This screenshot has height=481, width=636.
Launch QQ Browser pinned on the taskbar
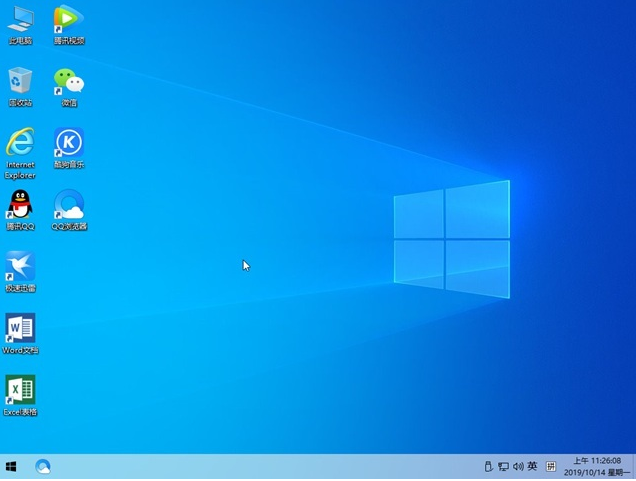click(43, 467)
